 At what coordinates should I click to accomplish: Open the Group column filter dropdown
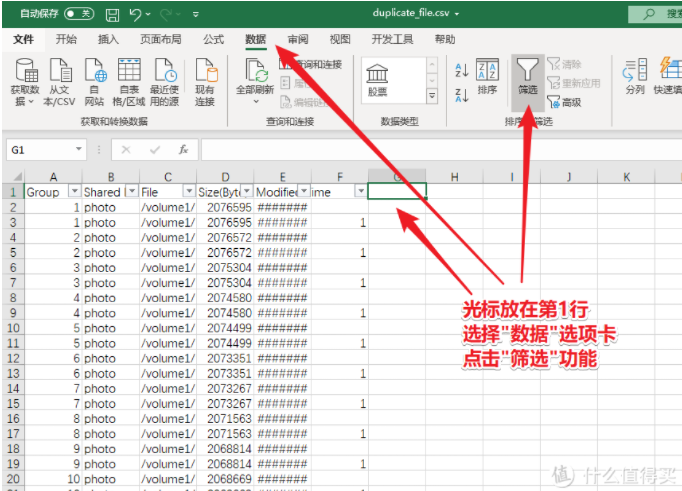coord(74,191)
